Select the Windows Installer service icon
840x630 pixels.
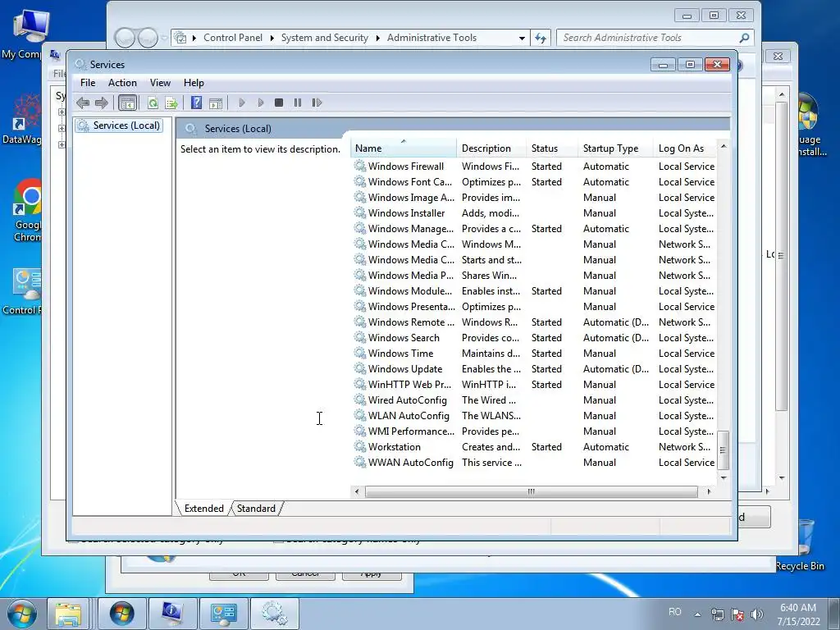[x=360, y=213]
